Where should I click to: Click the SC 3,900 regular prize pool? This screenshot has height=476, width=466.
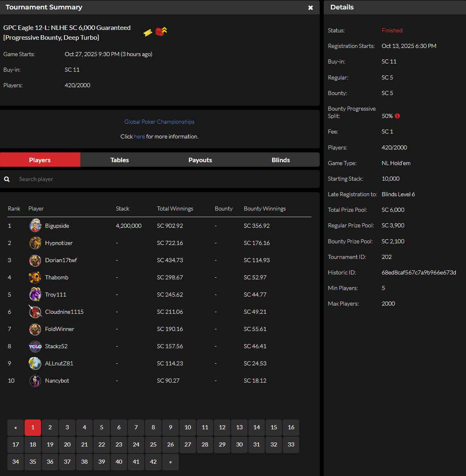click(393, 226)
